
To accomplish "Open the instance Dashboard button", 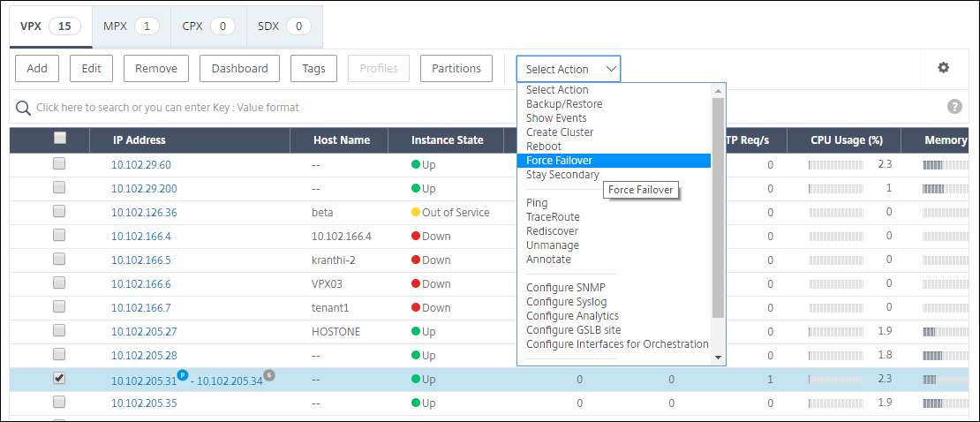I will click(x=239, y=69).
